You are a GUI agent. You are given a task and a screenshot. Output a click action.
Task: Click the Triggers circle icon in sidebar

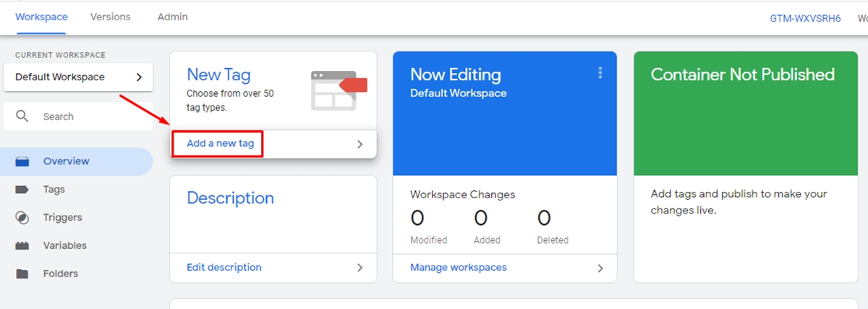[22, 218]
